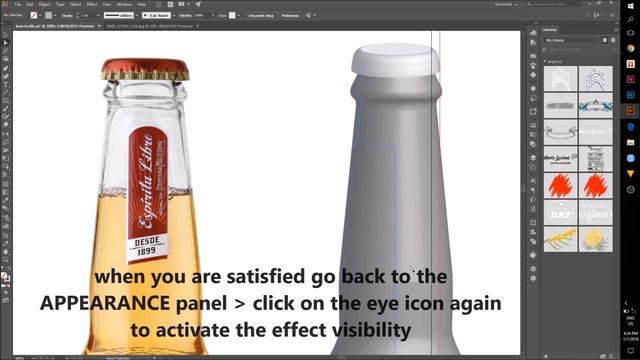Open the 5 pt. Round brush dropdown
The image size is (640, 360).
(173, 16)
